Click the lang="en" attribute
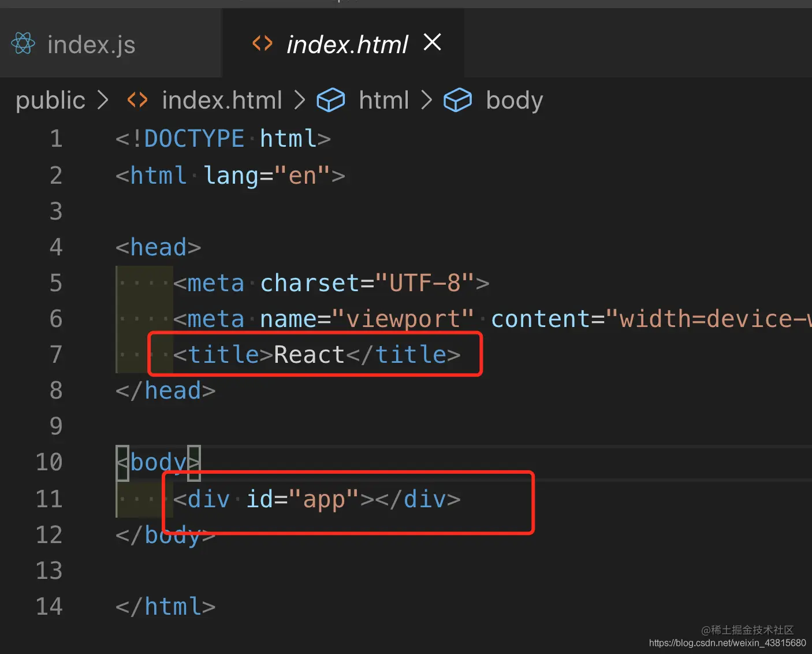The image size is (812, 654). pyautogui.click(x=266, y=176)
